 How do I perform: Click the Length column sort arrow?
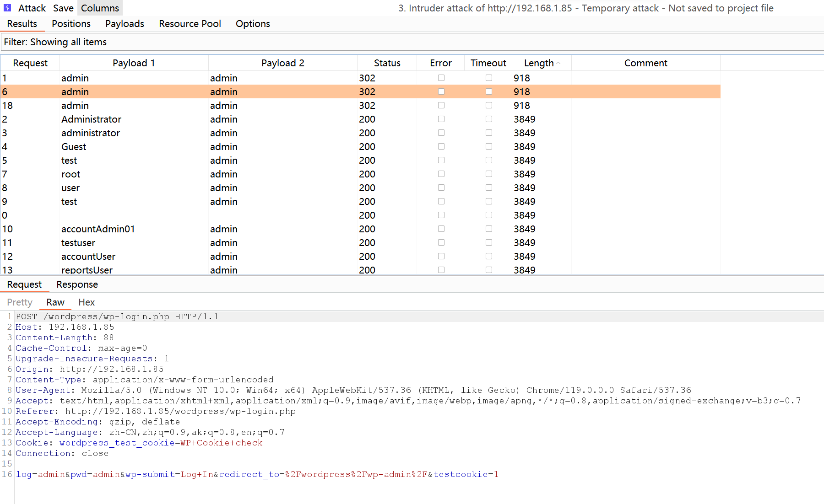[558, 63]
